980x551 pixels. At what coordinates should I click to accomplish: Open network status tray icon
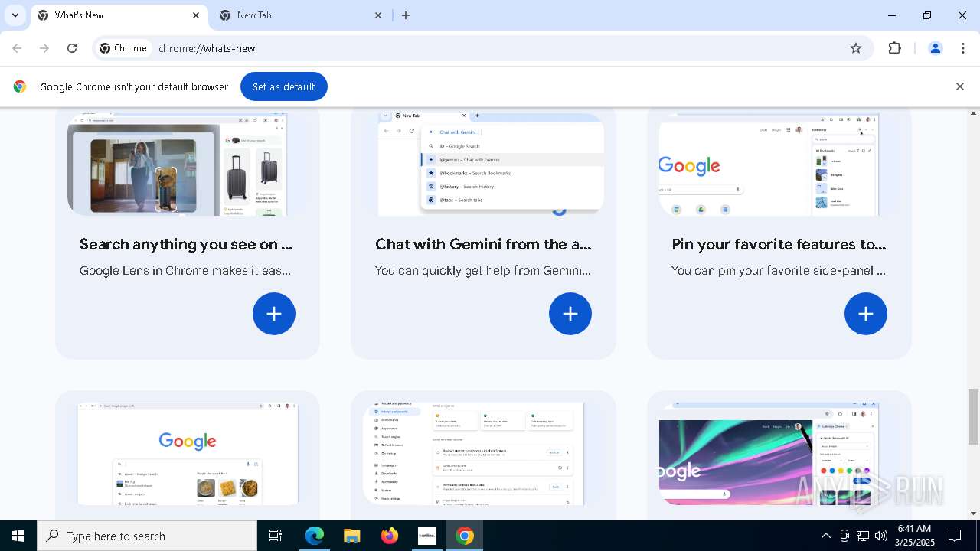tap(863, 536)
